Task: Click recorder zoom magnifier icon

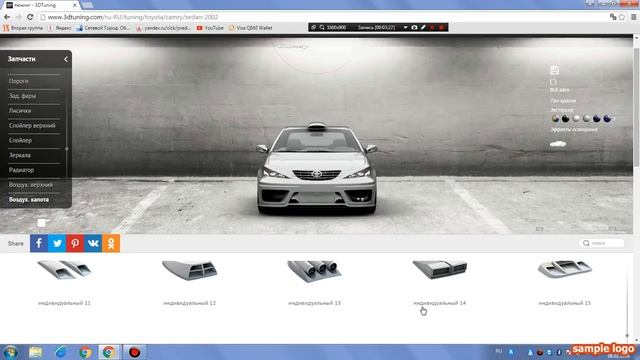Action: (322, 27)
